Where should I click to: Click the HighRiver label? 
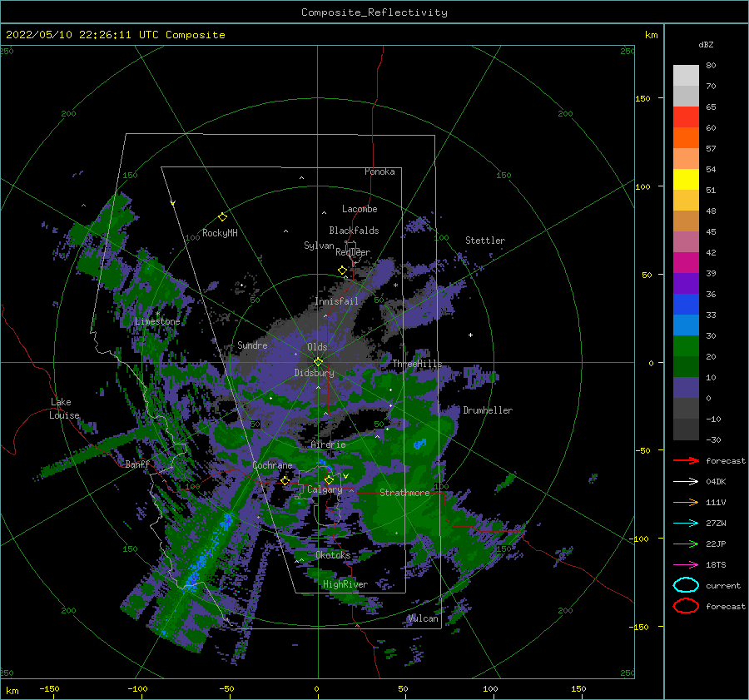pyautogui.click(x=345, y=584)
